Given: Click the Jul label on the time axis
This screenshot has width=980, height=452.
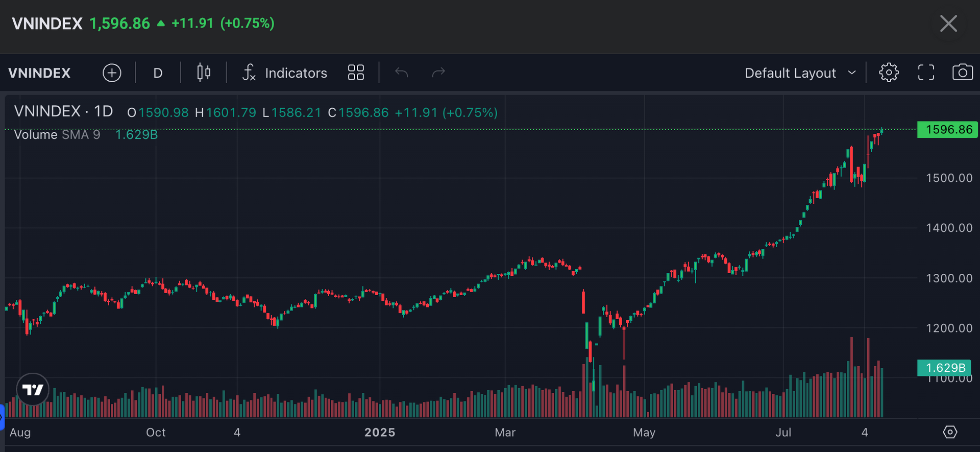Looking at the screenshot, I should (x=783, y=433).
